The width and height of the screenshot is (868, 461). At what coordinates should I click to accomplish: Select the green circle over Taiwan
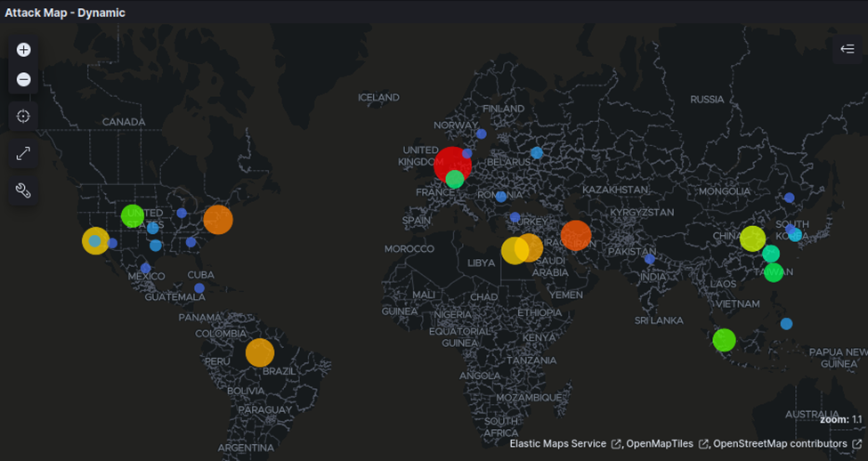774,273
